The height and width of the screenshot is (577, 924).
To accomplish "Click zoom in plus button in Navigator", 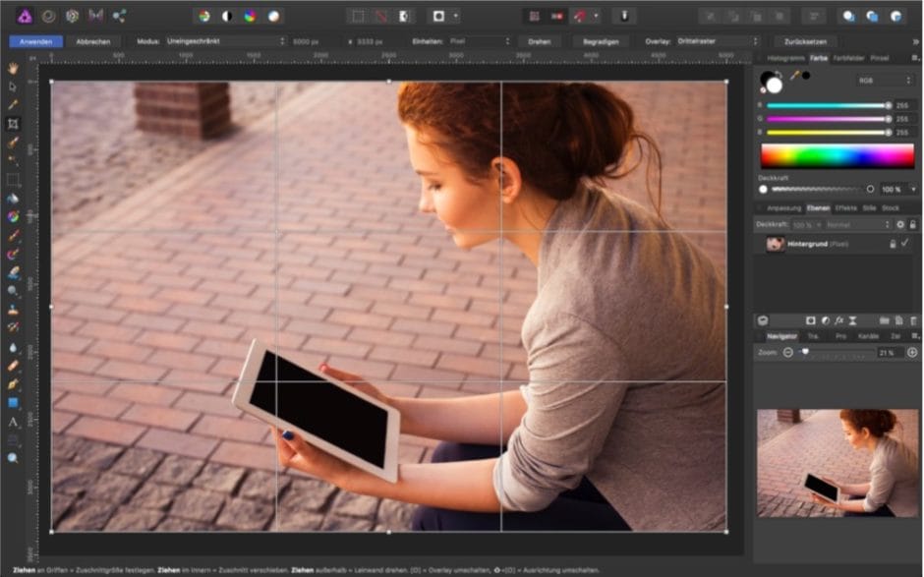I will point(911,352).
